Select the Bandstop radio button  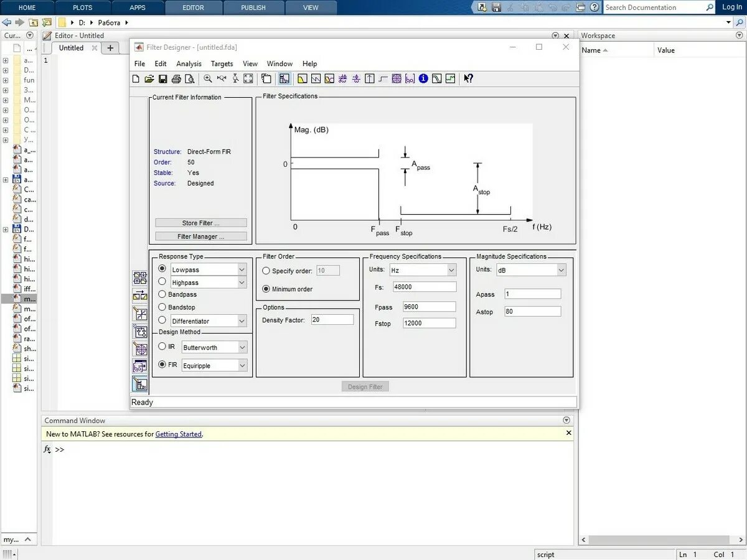point(162,307)
